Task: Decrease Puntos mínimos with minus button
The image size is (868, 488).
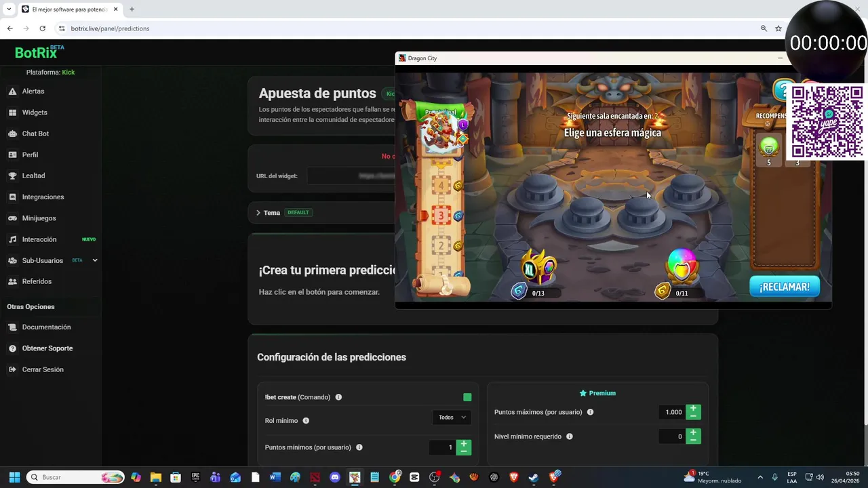Action: (464, 451)
